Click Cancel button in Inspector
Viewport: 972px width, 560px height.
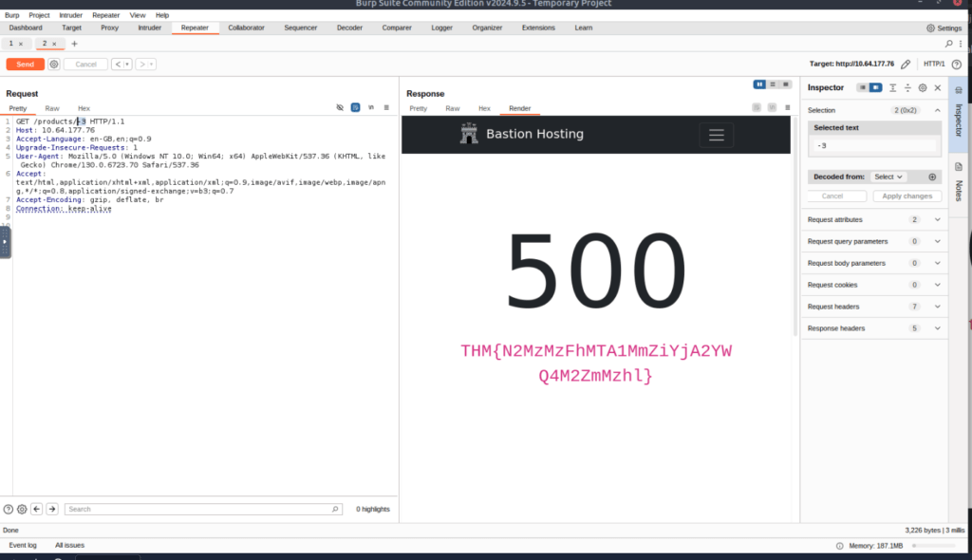click(832, 196)
